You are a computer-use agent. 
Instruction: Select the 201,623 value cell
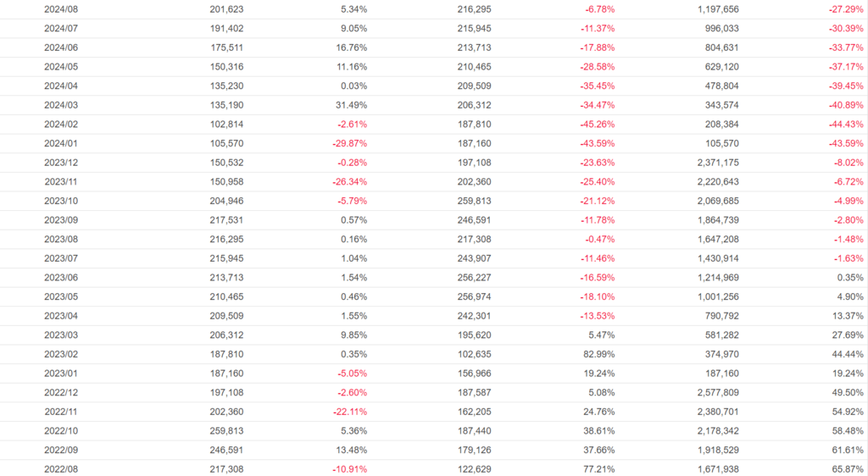tap(226, 9)
